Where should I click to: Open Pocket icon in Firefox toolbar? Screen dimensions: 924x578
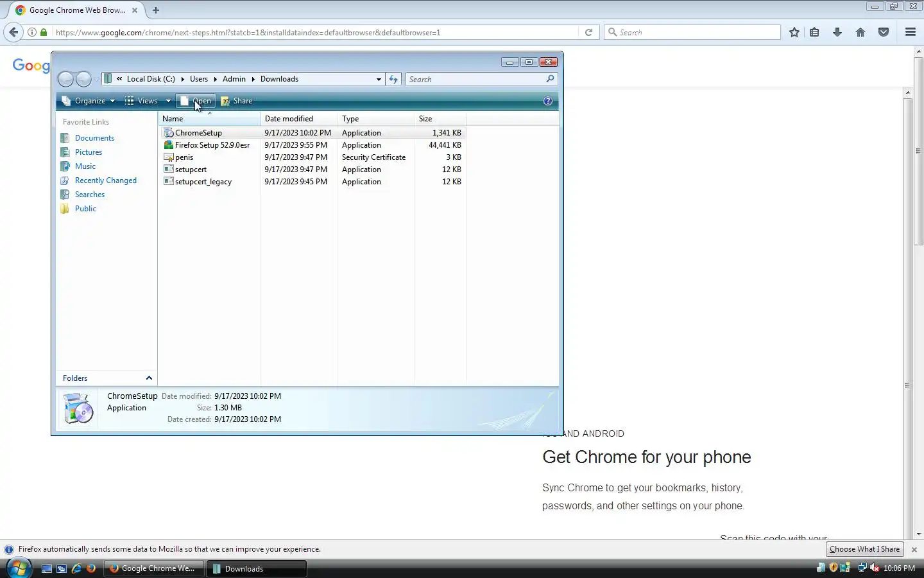[884, 32]
